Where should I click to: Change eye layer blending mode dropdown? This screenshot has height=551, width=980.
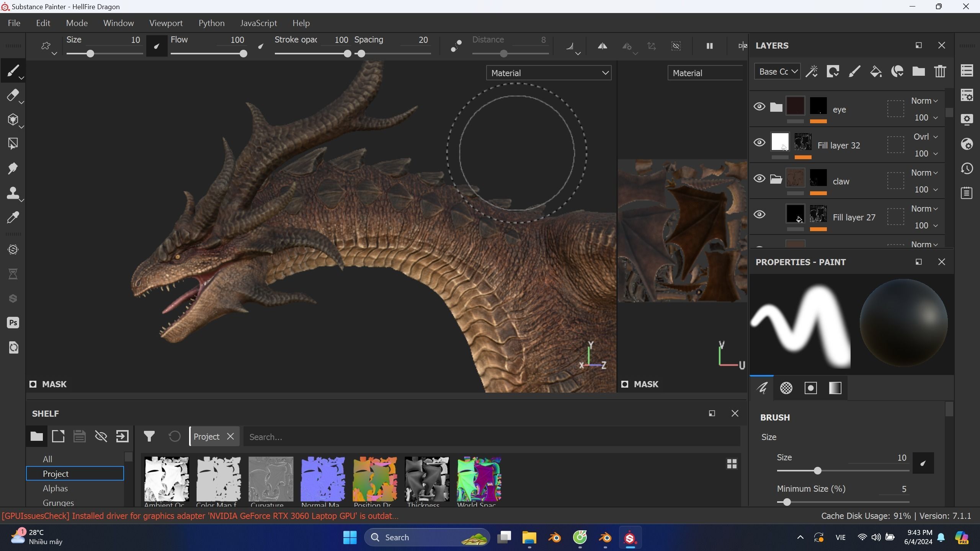(x=924, y=101)
